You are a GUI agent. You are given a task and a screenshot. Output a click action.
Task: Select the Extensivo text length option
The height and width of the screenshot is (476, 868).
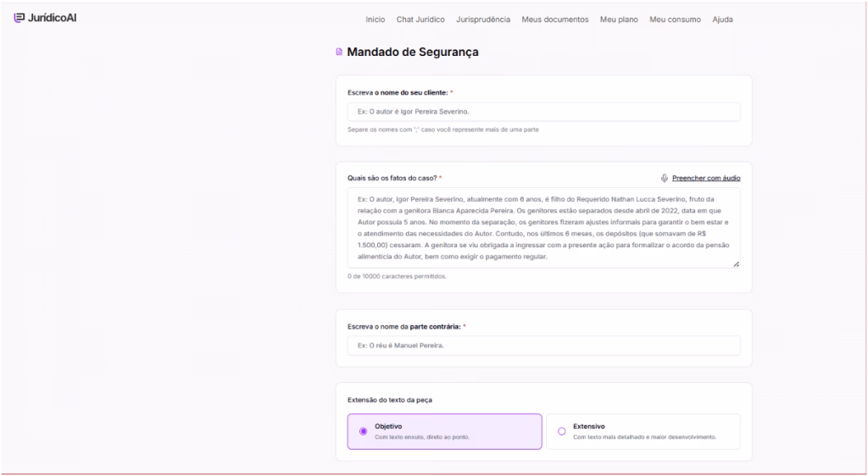(x=643, y=431)
